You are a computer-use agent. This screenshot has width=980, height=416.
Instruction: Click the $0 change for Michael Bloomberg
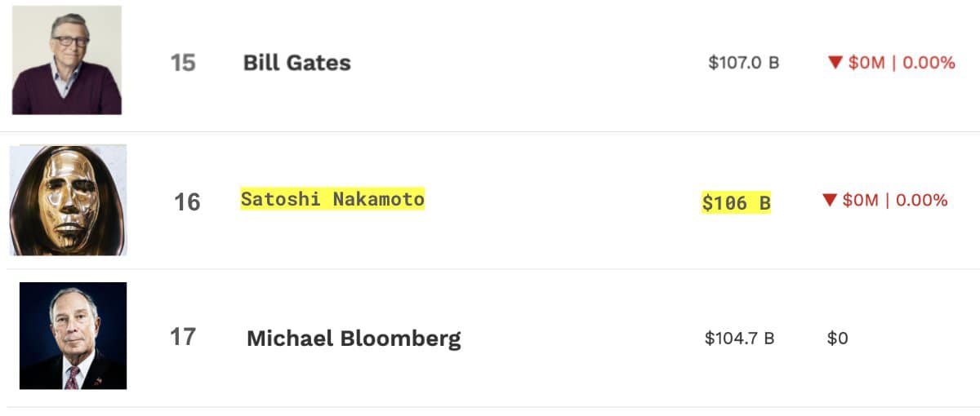[x=837, y=338]
